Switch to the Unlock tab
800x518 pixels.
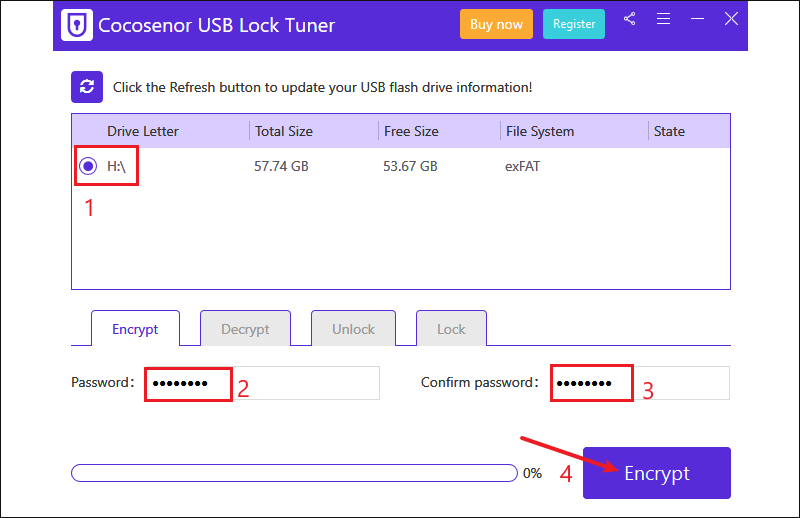(354, 329)
